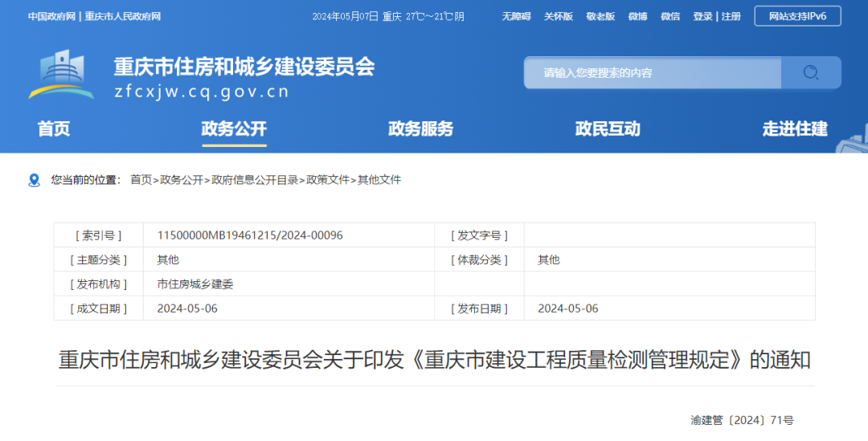Click the location pin icon
The width and height of the screenshot is (868, 441).
coord(34,180)
